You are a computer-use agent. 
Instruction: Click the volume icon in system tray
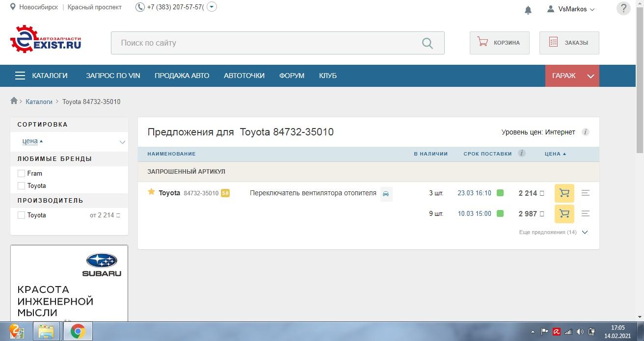click(580, 331)
